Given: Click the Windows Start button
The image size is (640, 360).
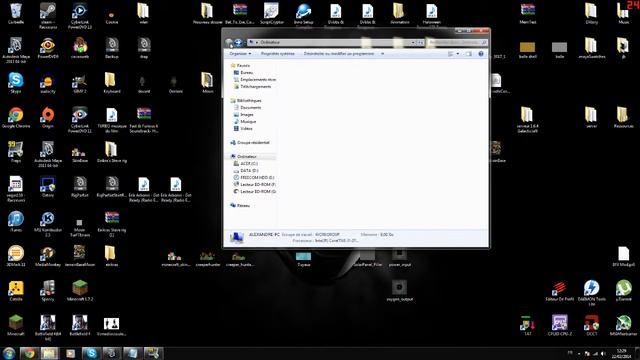Looking at the screenshot, I should [8, 353].
